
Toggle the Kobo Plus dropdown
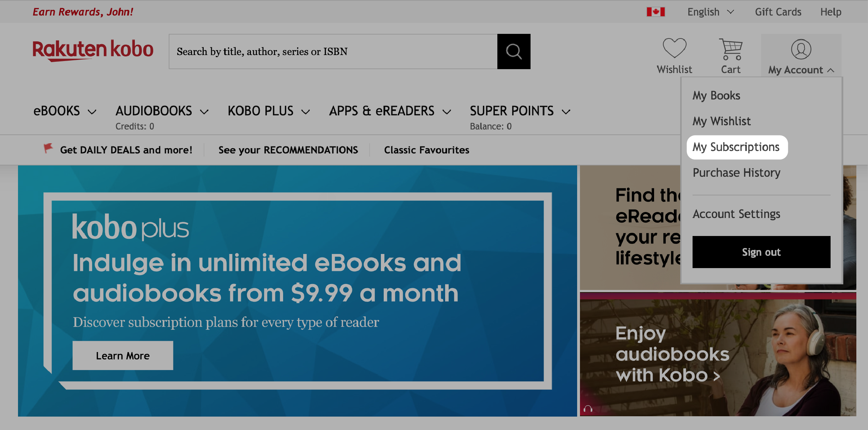click(268, 110)
